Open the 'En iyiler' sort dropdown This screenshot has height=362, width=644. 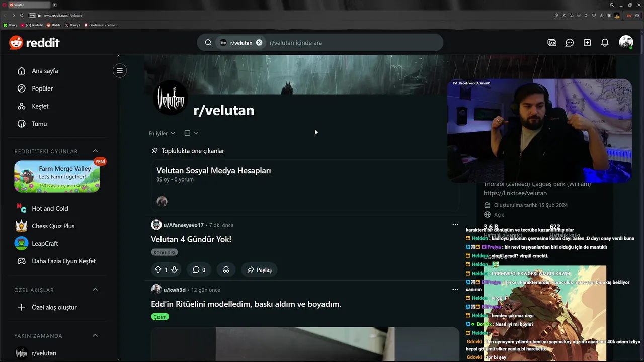tap(162, 133)
